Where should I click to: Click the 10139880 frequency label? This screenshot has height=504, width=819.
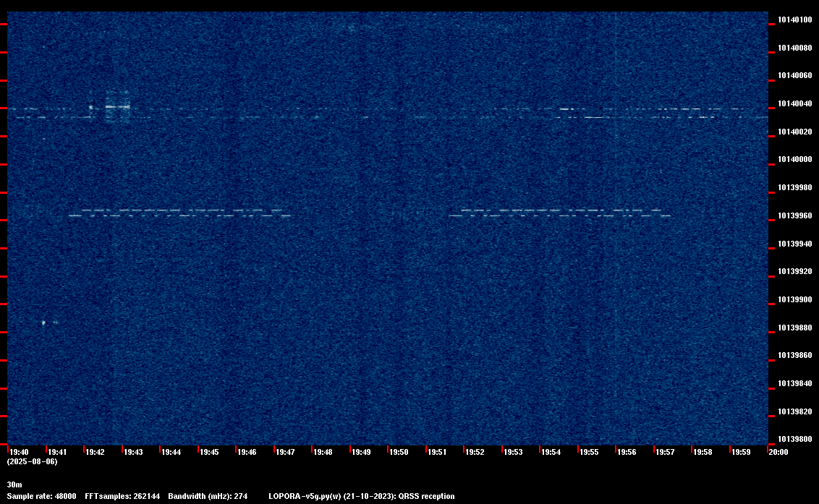[794, 328]
